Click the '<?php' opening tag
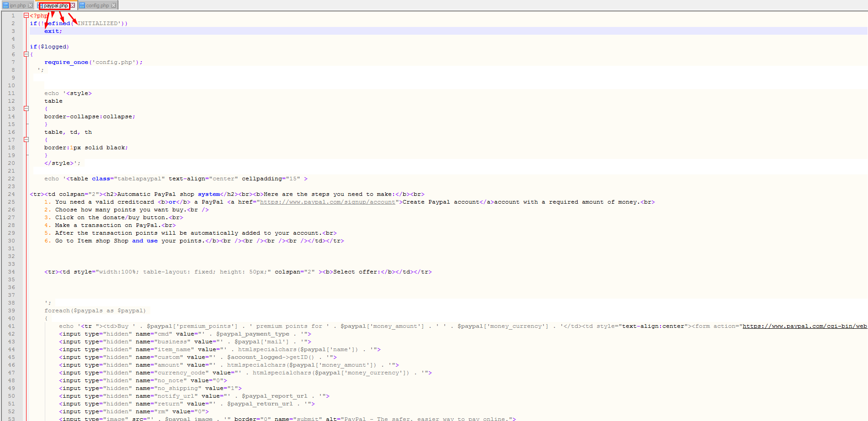 click(39, 16)
